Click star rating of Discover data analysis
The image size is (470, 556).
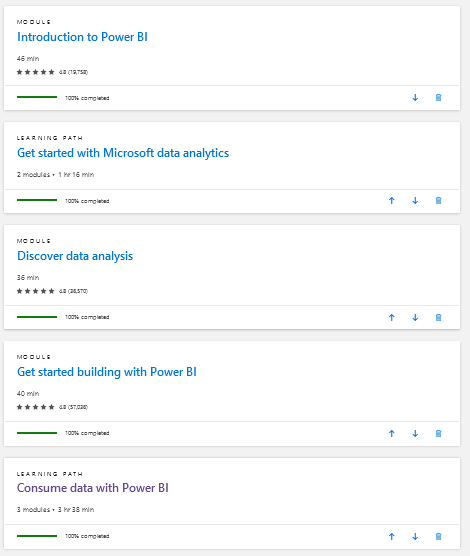click(35, 291)
